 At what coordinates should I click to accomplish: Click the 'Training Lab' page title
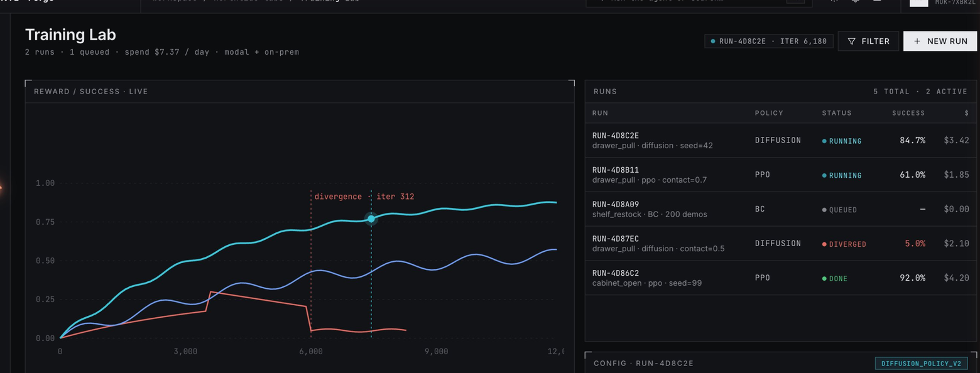click(x=70, y=35)
